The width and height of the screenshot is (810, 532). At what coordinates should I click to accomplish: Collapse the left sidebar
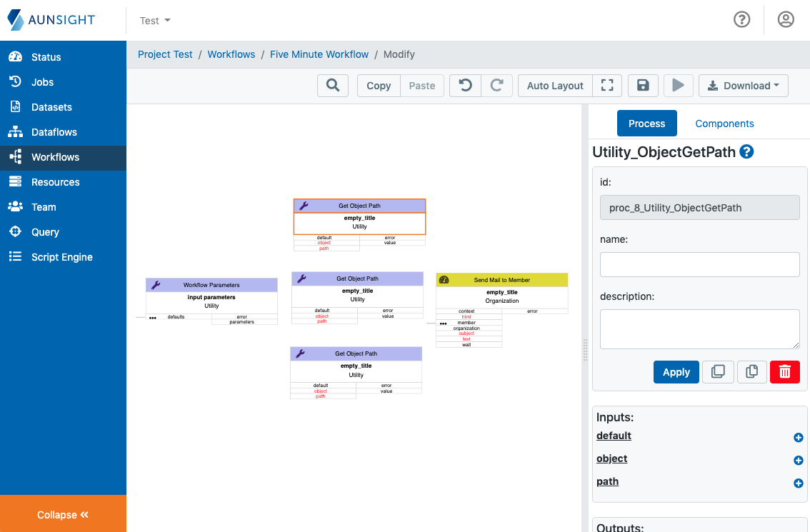click(x=63, y=515)
